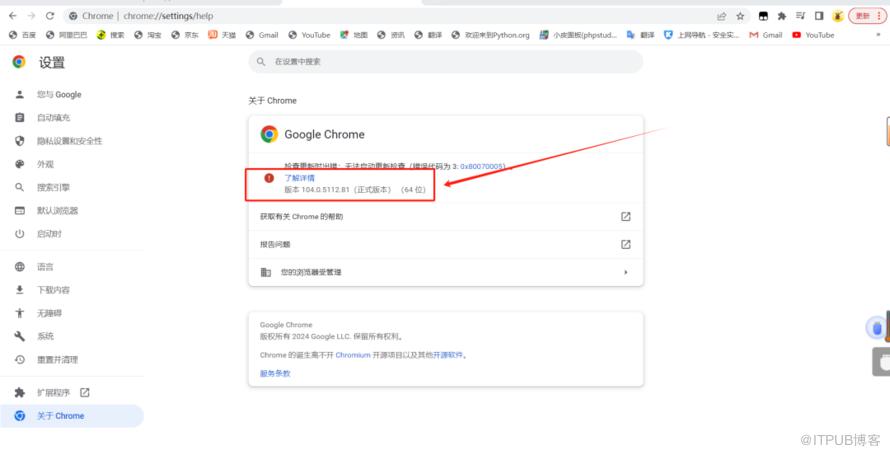Open the 天猫 bookmark
Image resolution: width=890 pixels, height=455 pixels.
(222, 35)
